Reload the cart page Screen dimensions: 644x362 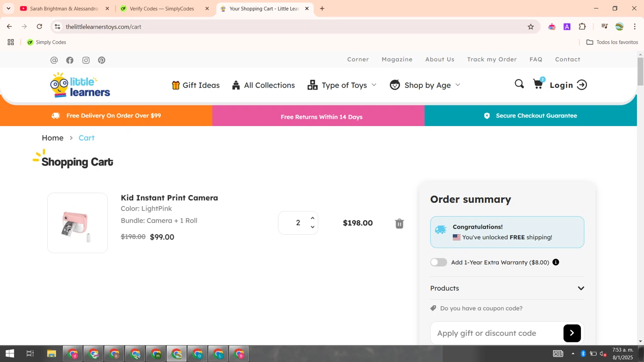click(39, 27)
